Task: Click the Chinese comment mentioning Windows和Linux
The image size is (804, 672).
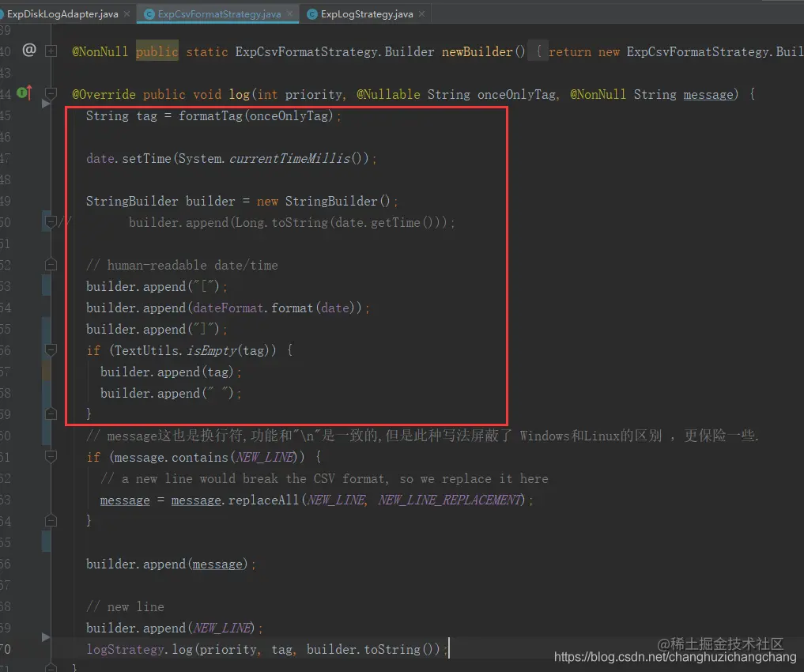Action: tap(422, 436)
